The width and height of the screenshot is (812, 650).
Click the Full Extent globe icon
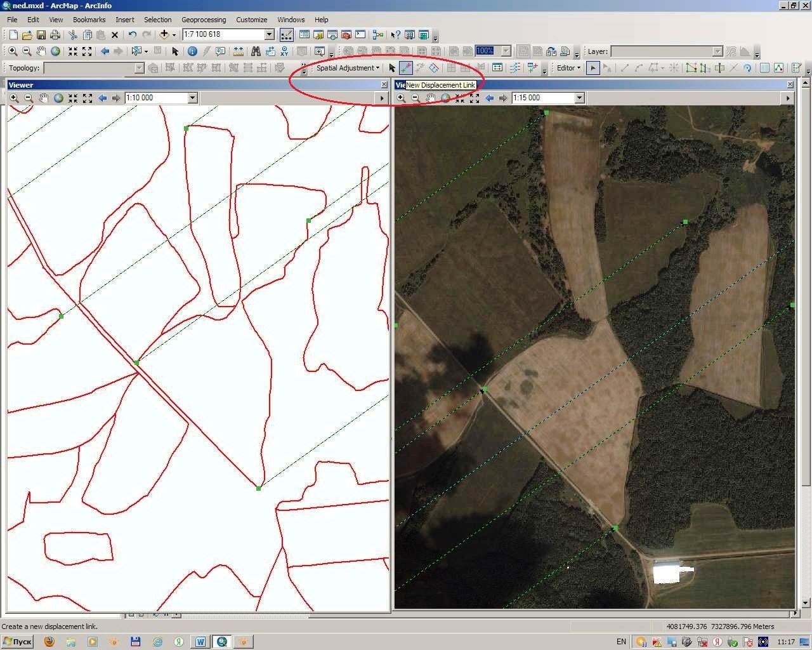click(x=56, y=51)
